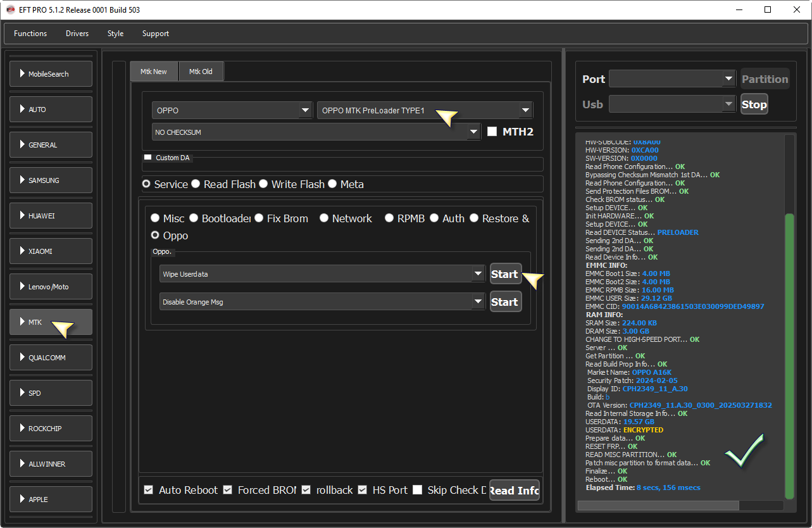Click the Lenovo/Moto sidebar arrow icon
This screenshot has height=528, width=812.
[x=23, y=287]
